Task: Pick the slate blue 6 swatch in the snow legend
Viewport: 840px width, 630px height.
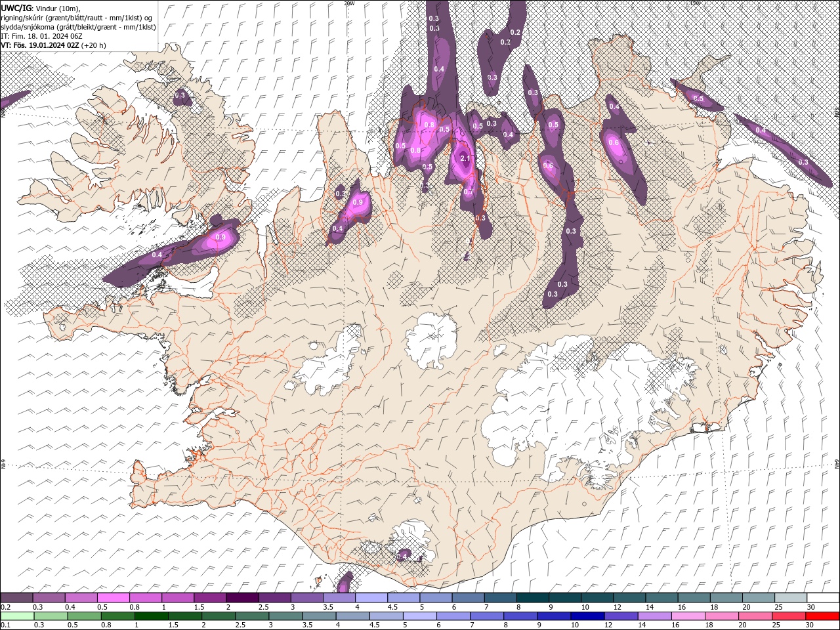Action: coord(468,598)
